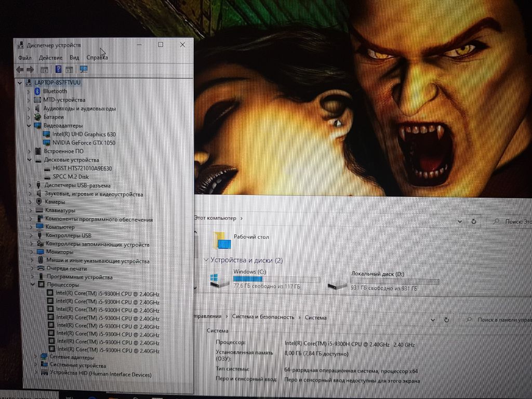This screenshot has width=532, height=399.
Task: Select the Батареи battery icon
Action: (37, 117)
